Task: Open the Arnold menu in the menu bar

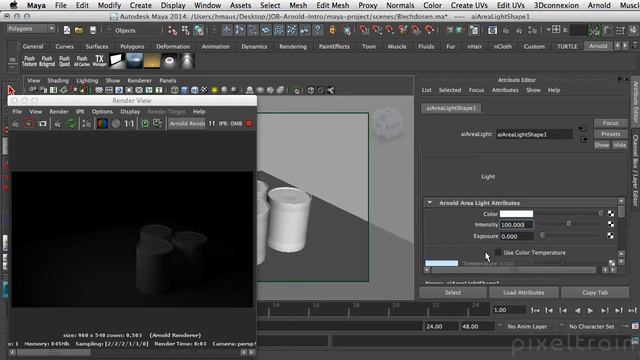Action: [599, 5]
